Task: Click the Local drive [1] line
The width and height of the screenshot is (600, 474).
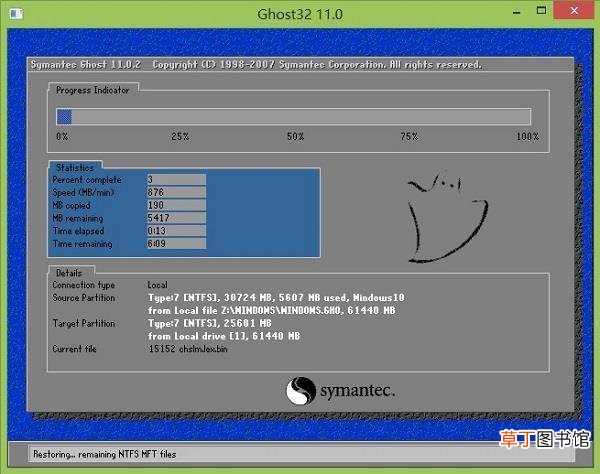Action: pyautogui.click(x=224, y=336)
